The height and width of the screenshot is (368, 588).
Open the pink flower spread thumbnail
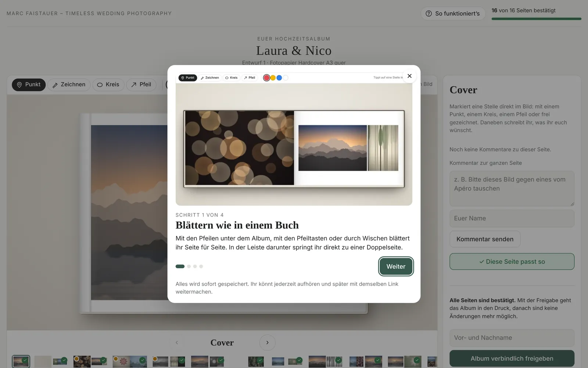(x=129, y=361)
